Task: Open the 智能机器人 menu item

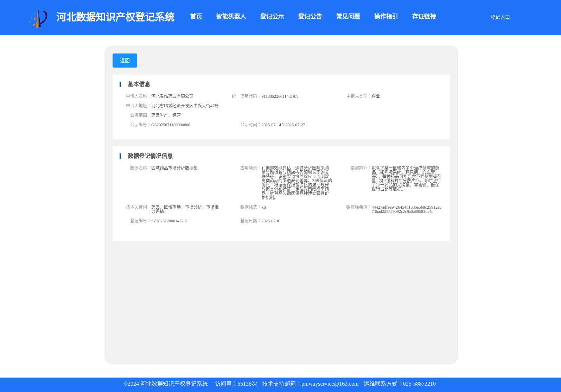Action: coord(231,17)
